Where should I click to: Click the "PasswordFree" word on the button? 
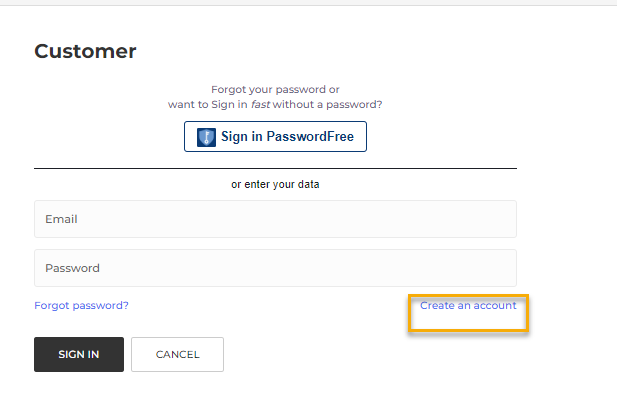pos(310,137)
